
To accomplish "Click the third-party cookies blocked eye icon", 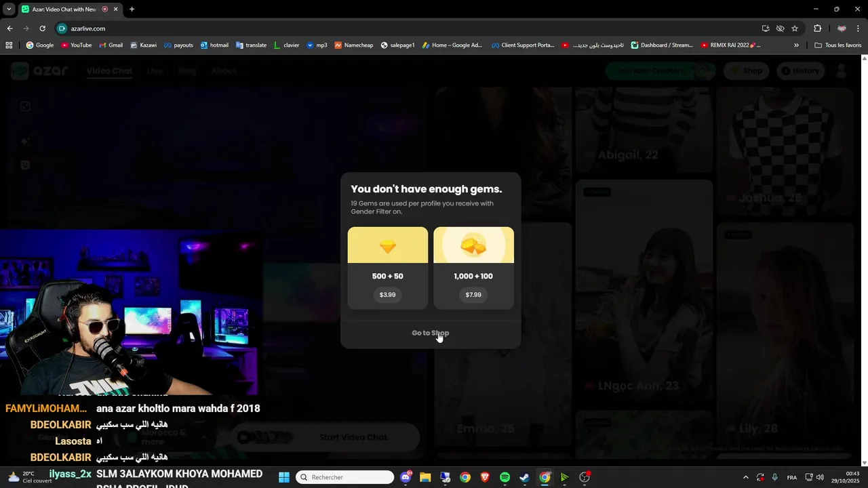I will click(x=781, y=28).
